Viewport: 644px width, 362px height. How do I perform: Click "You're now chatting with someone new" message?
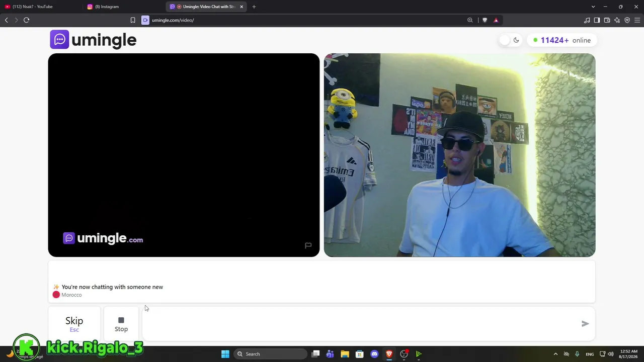(x=112, y=287)
